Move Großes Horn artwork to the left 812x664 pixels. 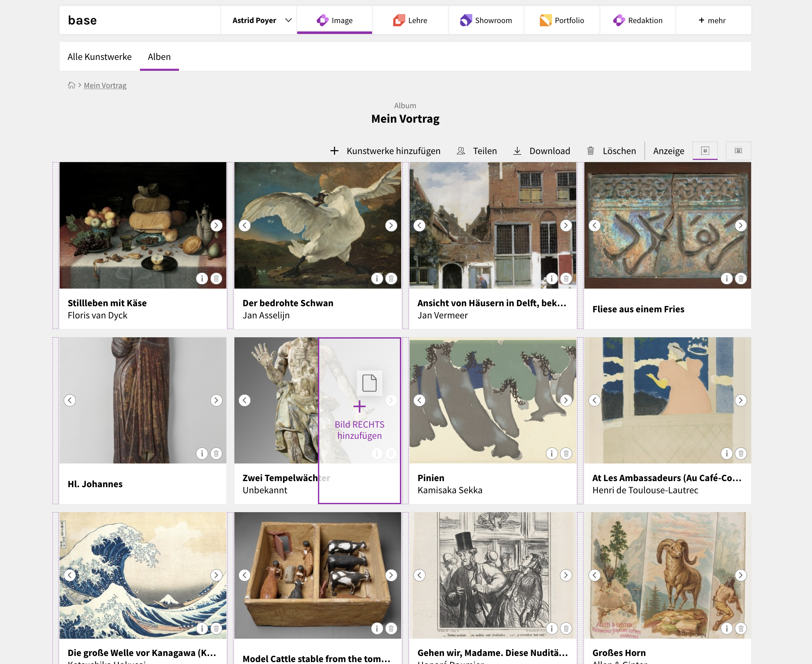coord(595,575)
